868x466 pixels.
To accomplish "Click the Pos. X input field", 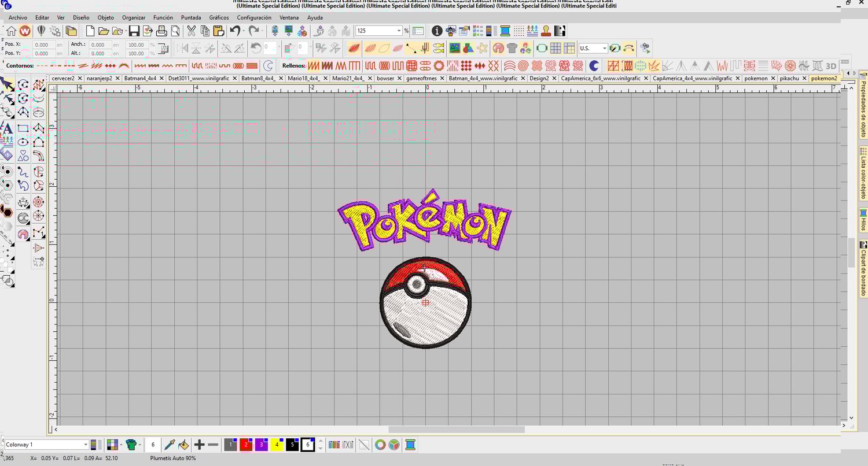I will [x=44, y=45].
